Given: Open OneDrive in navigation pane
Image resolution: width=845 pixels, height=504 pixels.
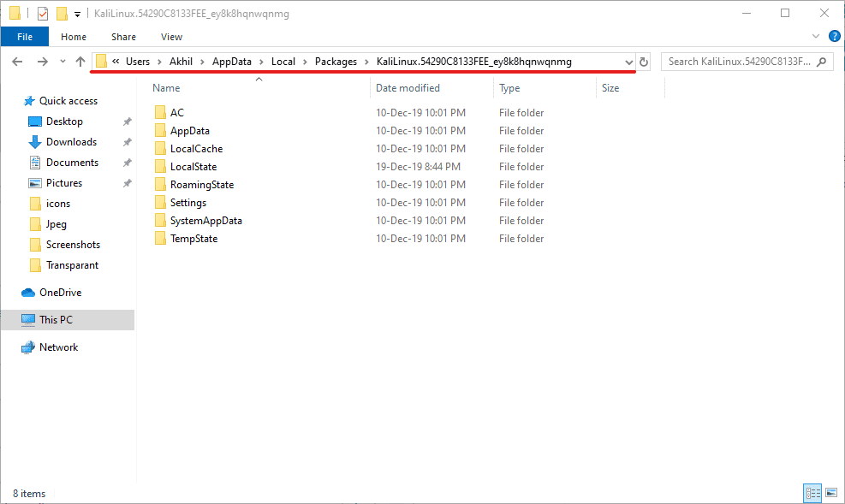Looking at the screenshot, I should pyautogui.click(x=60, y=293).
